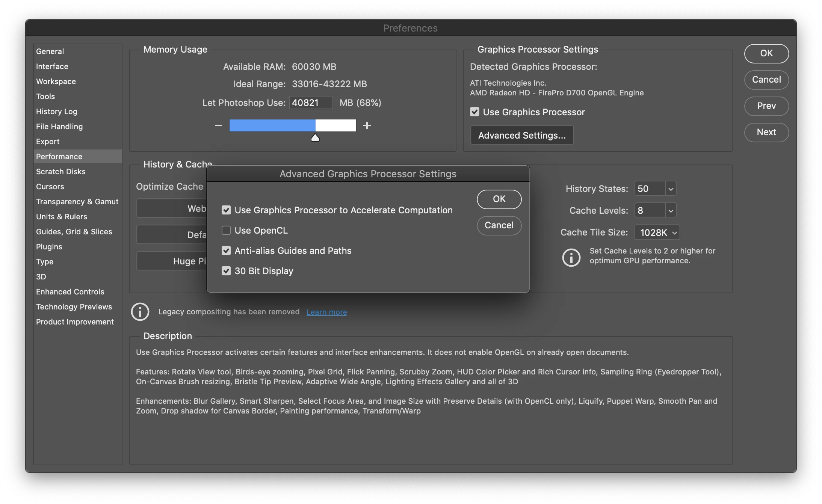Open the Cache Tile Size 1028K dropdown
Image resolution: width=822 pixels, height=504 pixels.
coord(657,232)
